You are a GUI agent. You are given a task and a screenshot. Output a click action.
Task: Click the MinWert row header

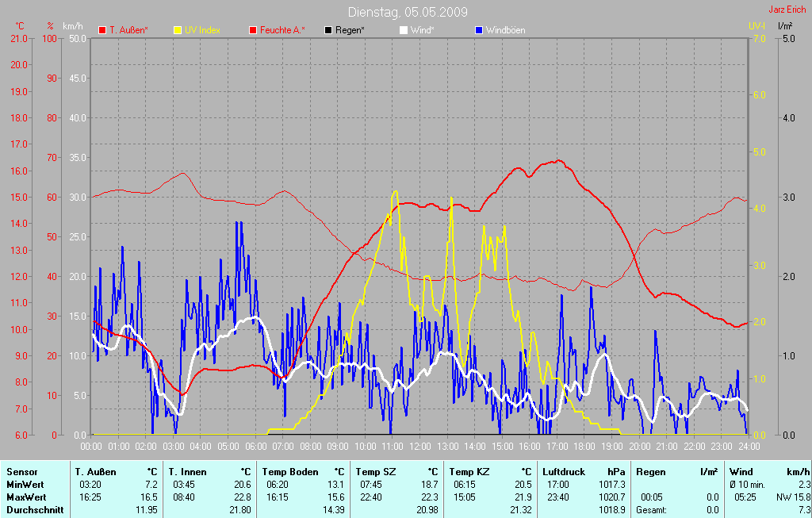pos(25,485)
